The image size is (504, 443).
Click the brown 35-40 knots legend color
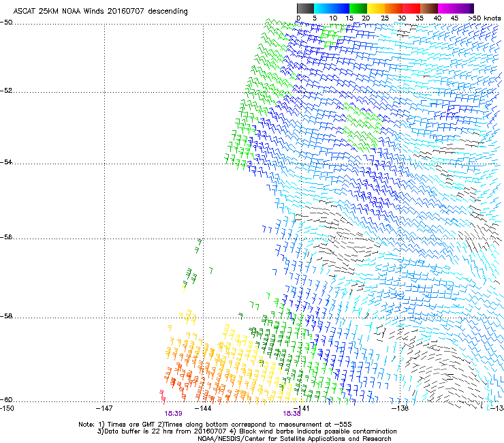tap(429, 8)
